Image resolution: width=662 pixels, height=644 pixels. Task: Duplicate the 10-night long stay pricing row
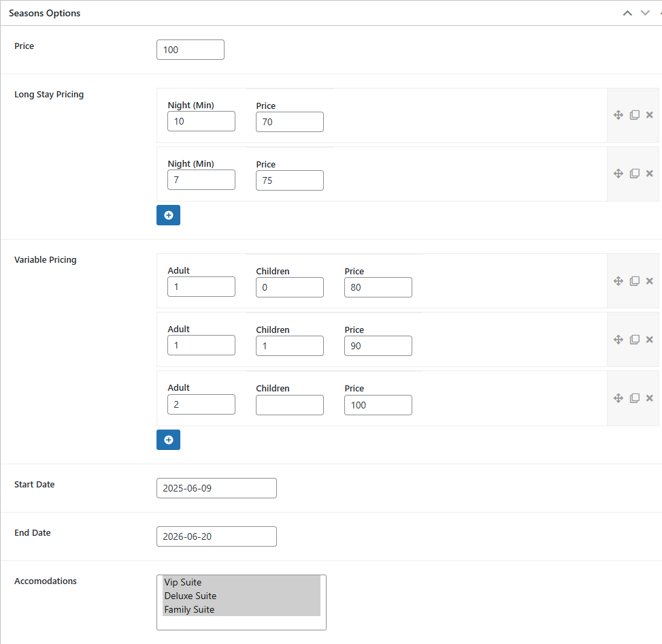pos(634,115)
